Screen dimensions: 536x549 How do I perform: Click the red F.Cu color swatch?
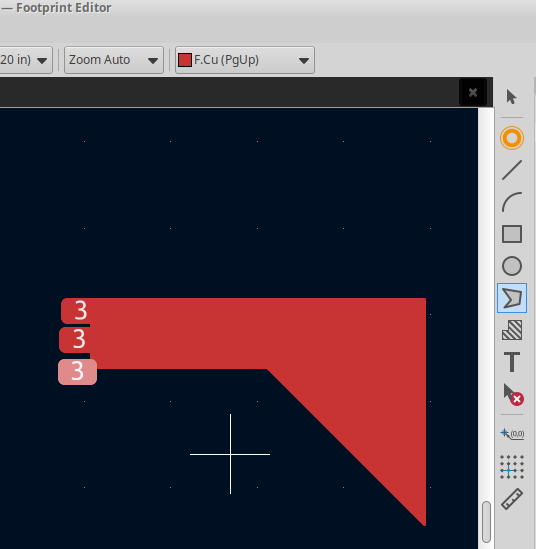tap(185, 60)
